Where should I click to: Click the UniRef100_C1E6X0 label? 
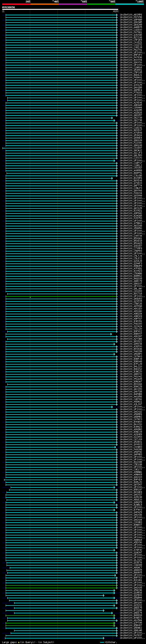click(131, 30)
